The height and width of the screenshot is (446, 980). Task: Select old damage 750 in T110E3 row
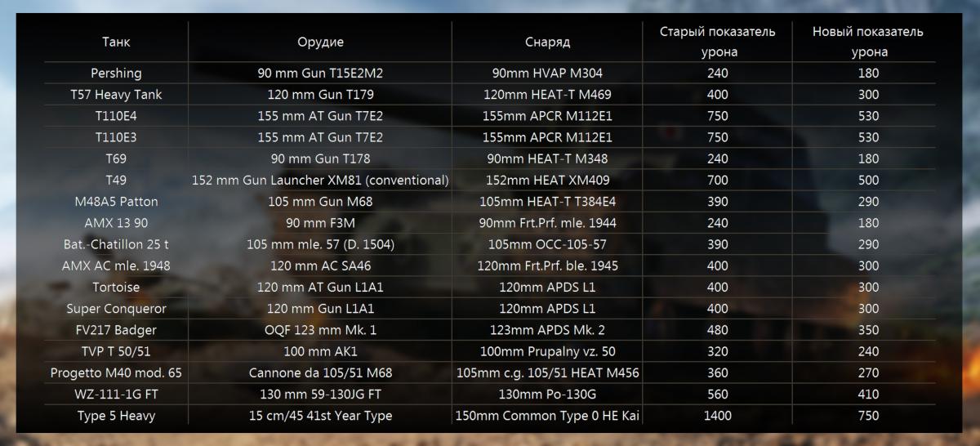718,136
